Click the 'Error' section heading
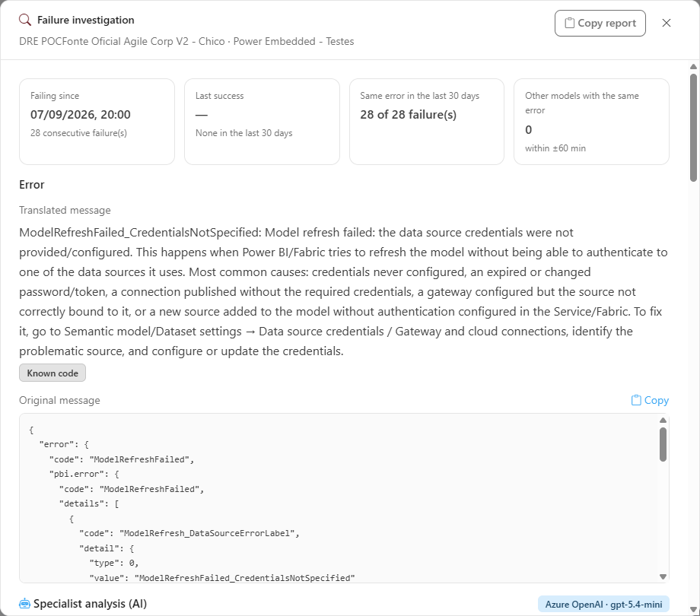Viewport: 700px width, 616px height. click(32, 185)
